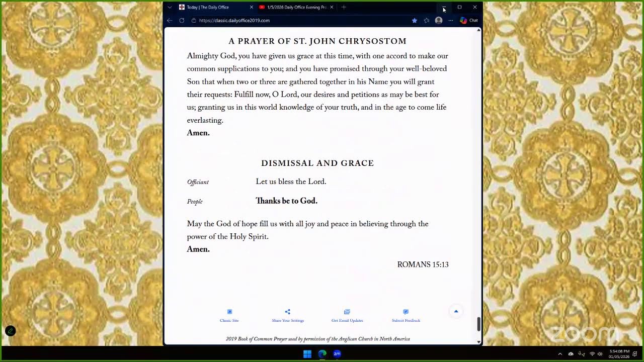Click the volume speaker tray icon
The width and height of the screenshot is (644, 362).
(600, 354)
